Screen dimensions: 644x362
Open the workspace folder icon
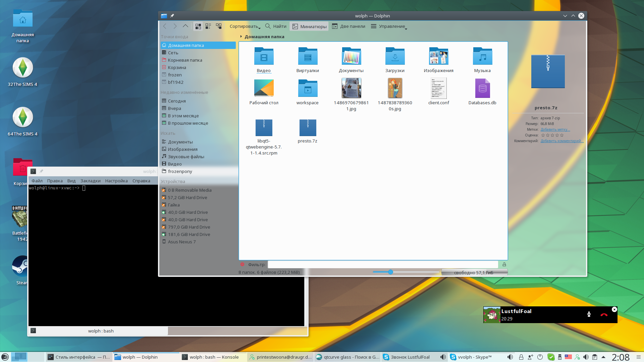pos(308,88)
